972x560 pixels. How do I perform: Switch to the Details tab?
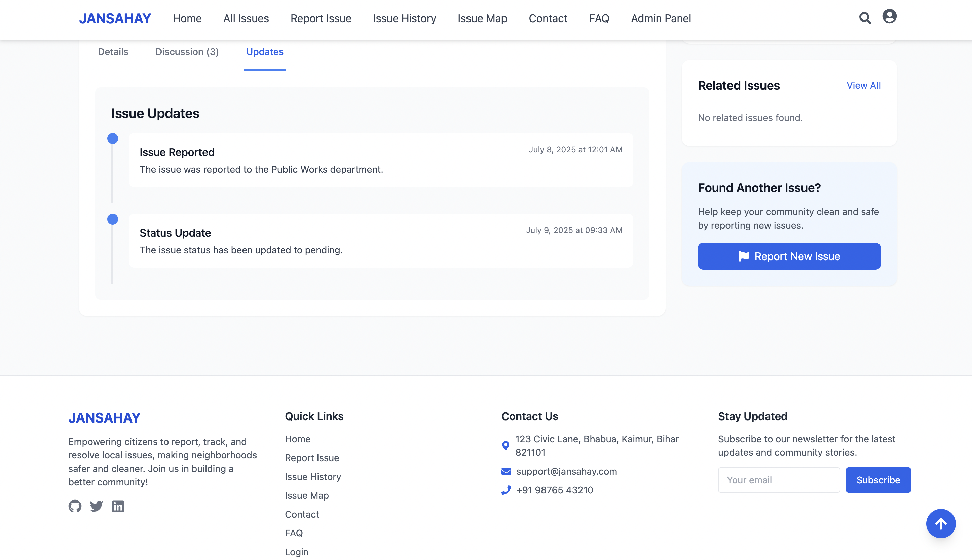[113, 52]
